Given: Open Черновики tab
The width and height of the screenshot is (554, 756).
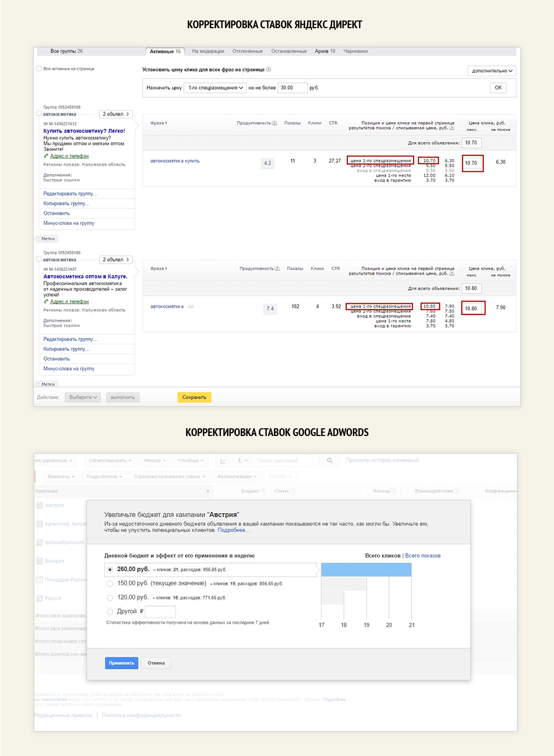Looking at the screenshot, I should click(x=355, y=51).
